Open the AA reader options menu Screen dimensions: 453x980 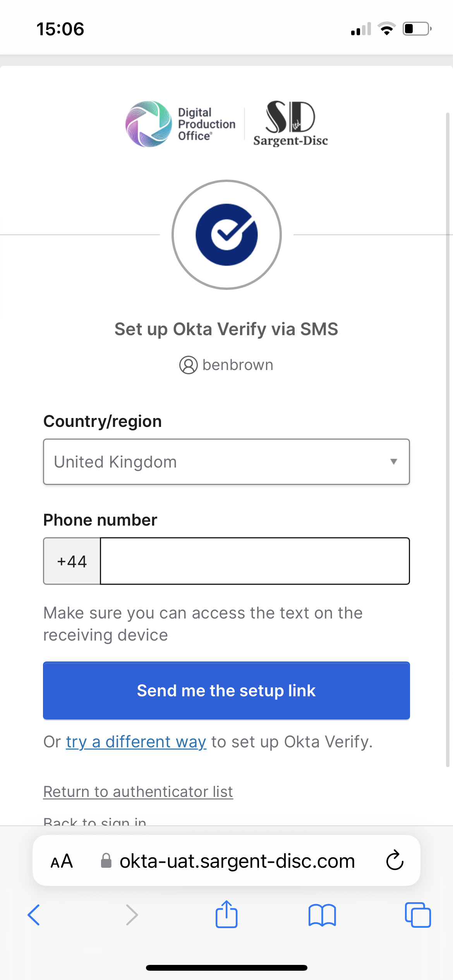pos(62,861)
